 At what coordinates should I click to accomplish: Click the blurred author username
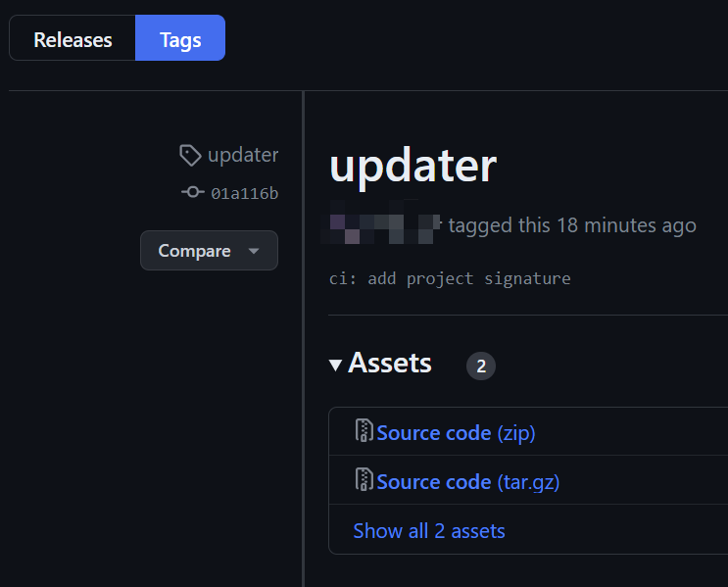pos(381,222)
